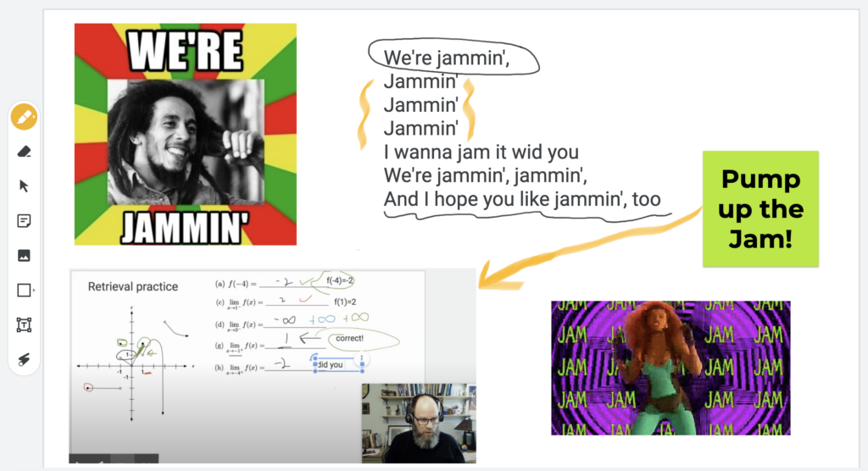The width and height of the screenshot is (868, 471).
Task: Select the Retrieval practice screenshot image
Action: coord(272,366)
